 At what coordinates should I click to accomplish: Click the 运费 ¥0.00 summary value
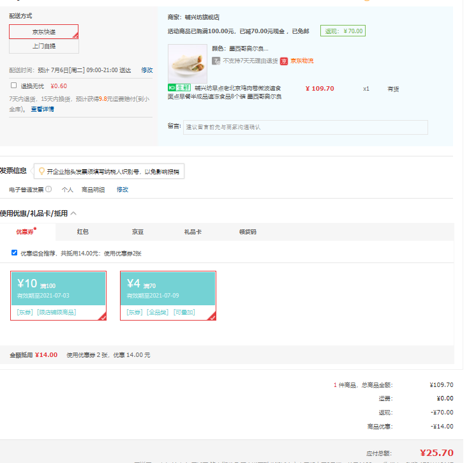445,398
